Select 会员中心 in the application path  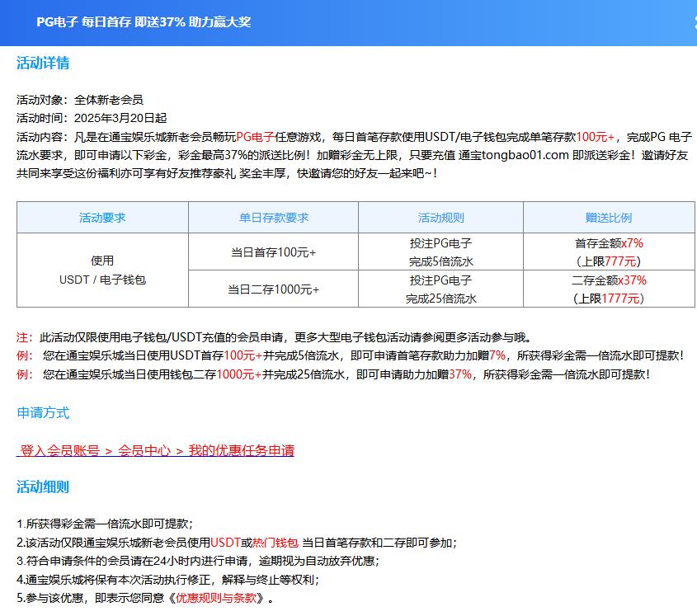(x=144, y=450)
